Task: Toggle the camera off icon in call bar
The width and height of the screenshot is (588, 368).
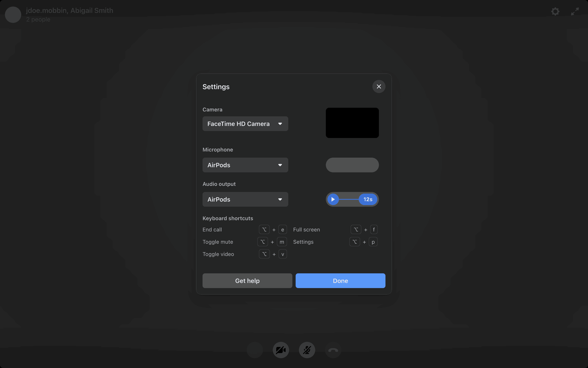Action: point(281,350)
